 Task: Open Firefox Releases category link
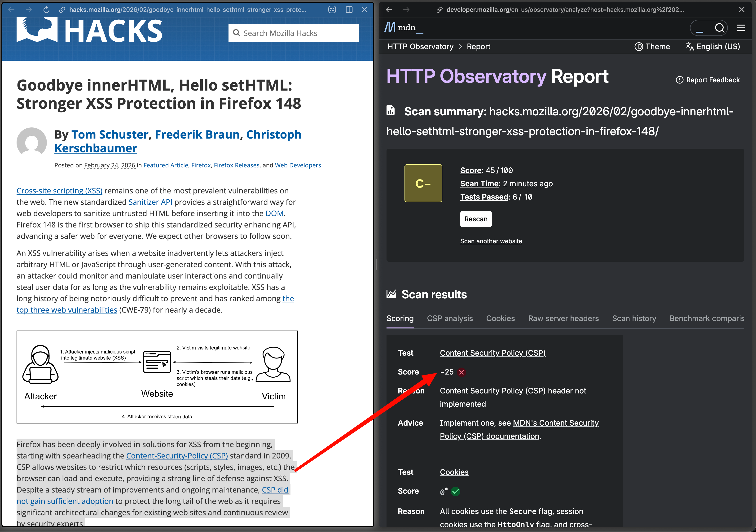click(236, 165)
